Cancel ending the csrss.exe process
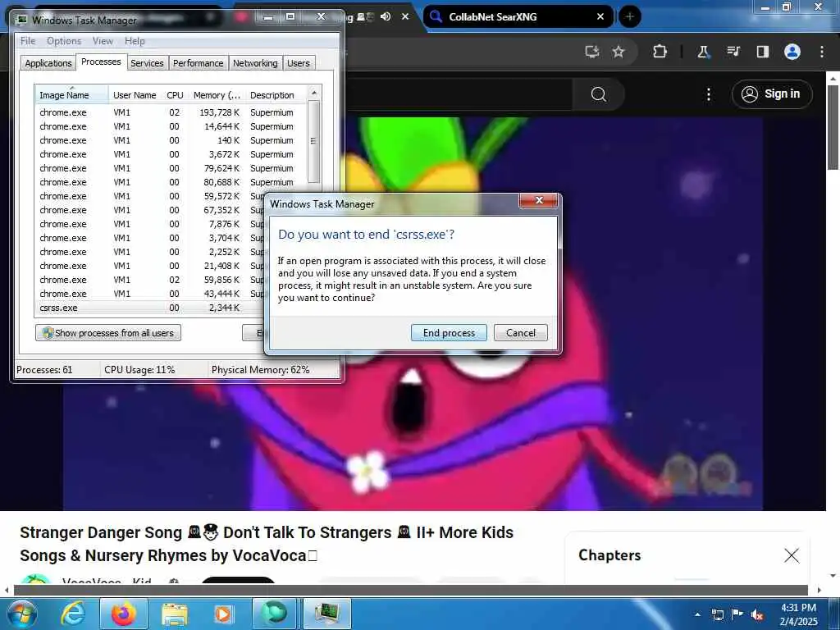Viewport: 840px width, 630px height. (520, 333)
